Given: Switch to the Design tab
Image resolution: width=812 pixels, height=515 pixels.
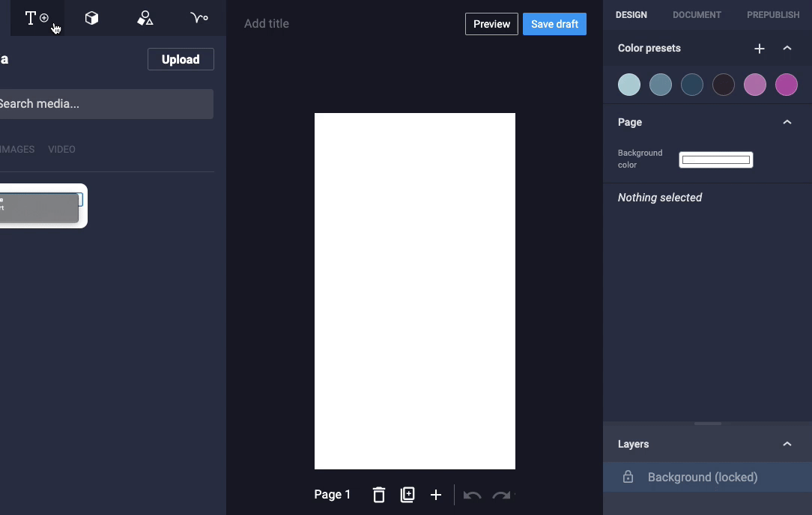Looking at the screenshot, I should [x=631, y=14].
